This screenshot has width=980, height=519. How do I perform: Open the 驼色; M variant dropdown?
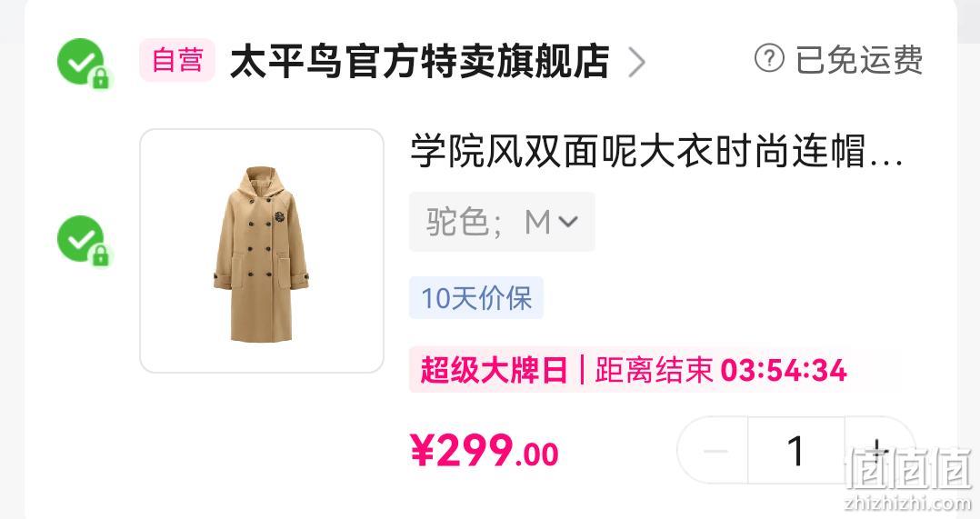pyautogui.click(x=502, y=222)
